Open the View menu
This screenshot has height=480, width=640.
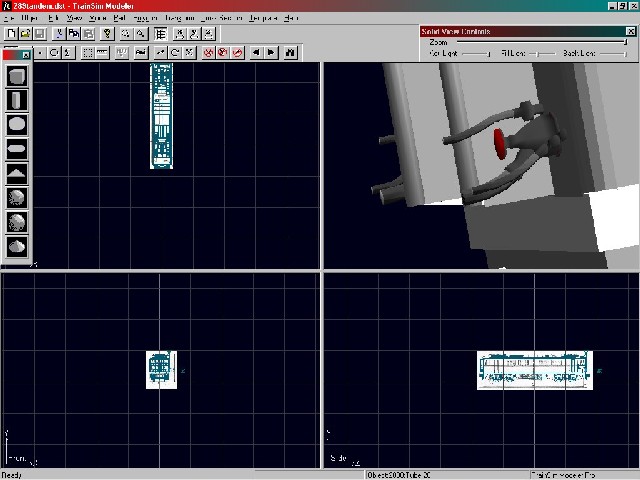pyautogui.click(x=73, y=18)
